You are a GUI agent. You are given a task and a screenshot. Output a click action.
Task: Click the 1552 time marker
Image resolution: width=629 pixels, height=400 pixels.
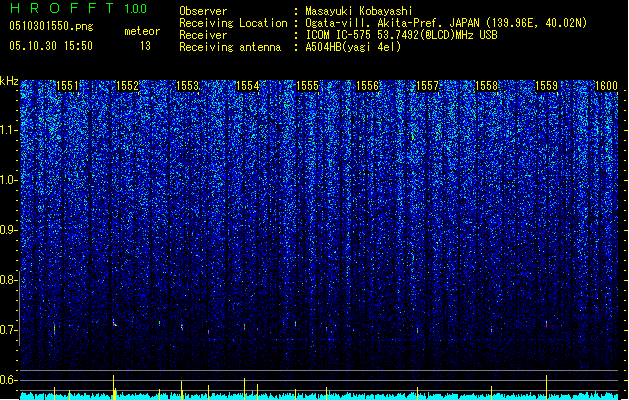(127, 86)
